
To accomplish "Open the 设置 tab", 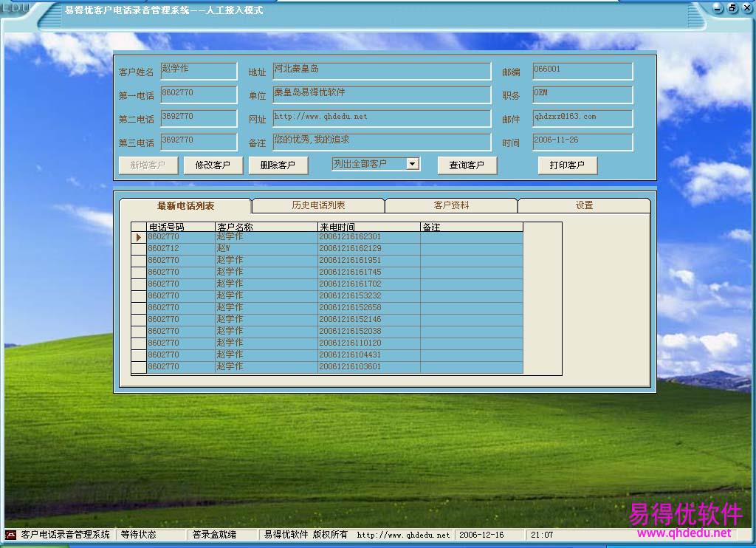I will pyautogui.click(x=585, y=205).
